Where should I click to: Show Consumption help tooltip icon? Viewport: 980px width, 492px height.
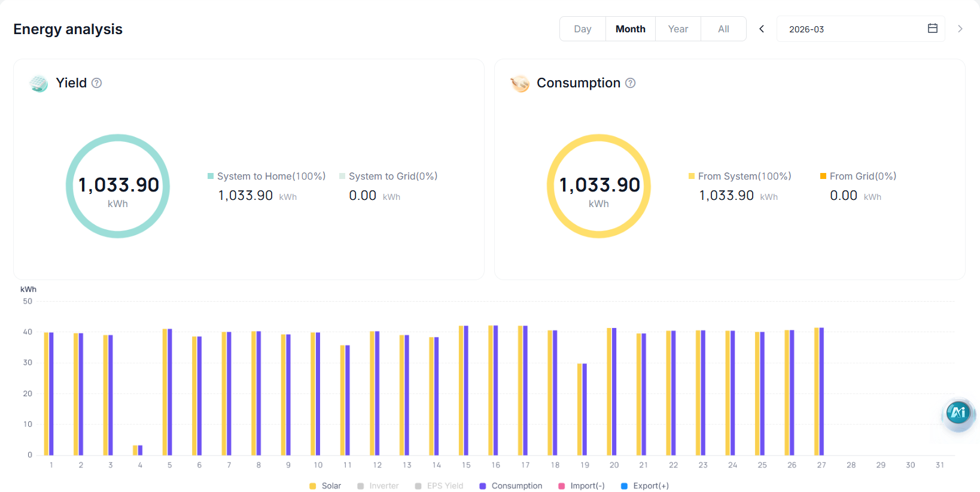pos(630,83)
